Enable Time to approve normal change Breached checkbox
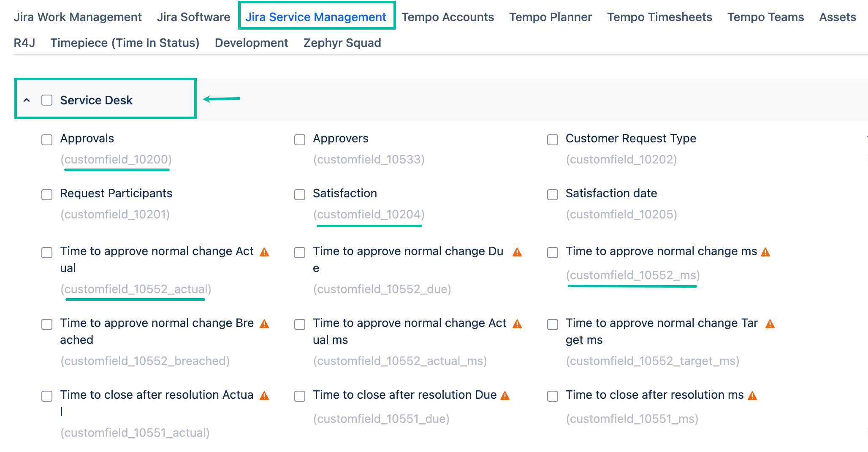The height and width of the screenshot is (452, 868). pos(47,324)
